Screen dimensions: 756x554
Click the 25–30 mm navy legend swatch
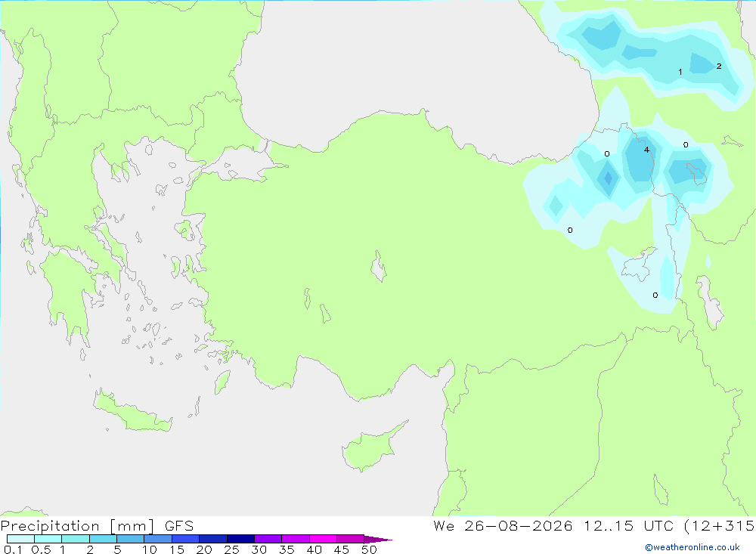click(x=240, y=539)
